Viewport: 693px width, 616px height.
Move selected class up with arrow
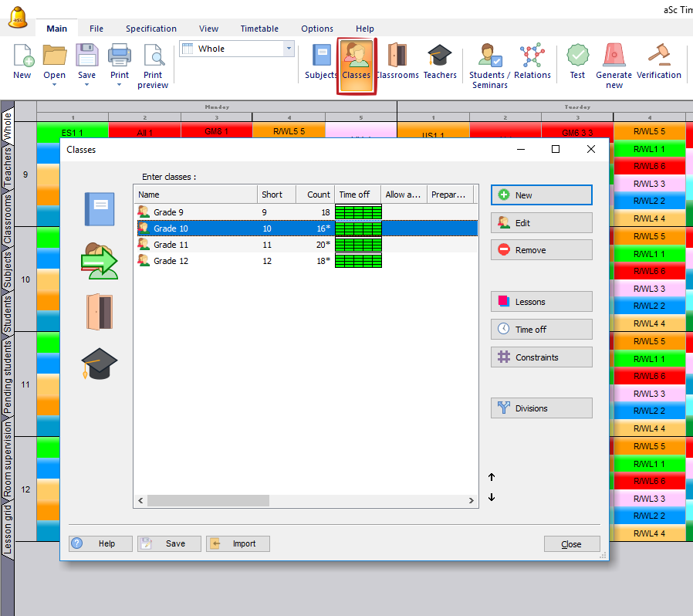pos(492,477)
